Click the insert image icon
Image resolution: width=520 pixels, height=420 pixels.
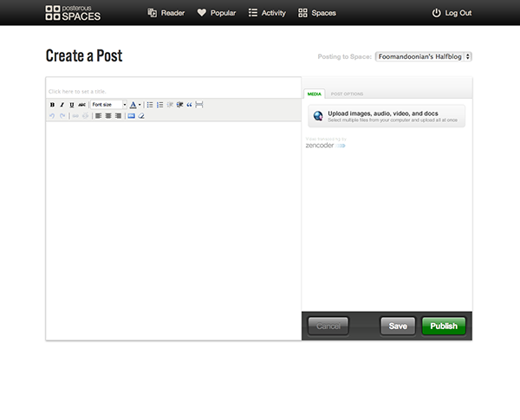click(131, 115)
